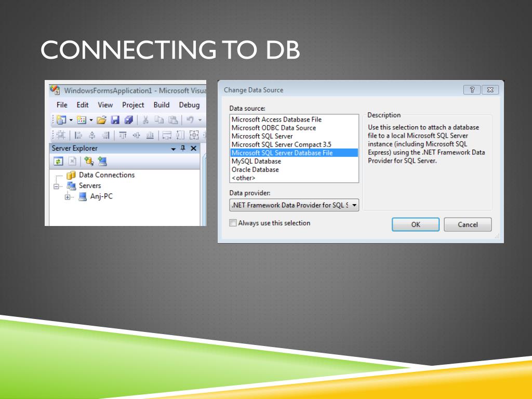The width and height of the screenshot is (532, 399).
Task: Open the Build menu
Action: pyautogui.click(x=161, y=105)
